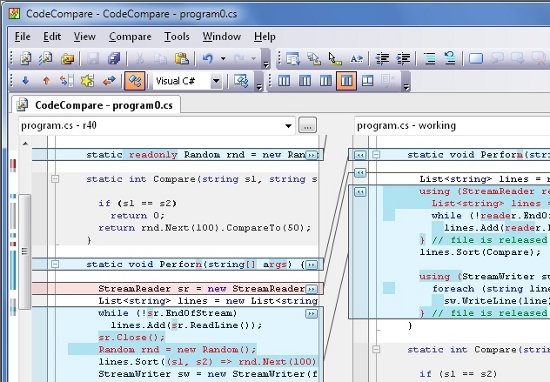Click the increase indent toolbar icon
This screenshot has height=382, width=550.
(x=403, y=59)
